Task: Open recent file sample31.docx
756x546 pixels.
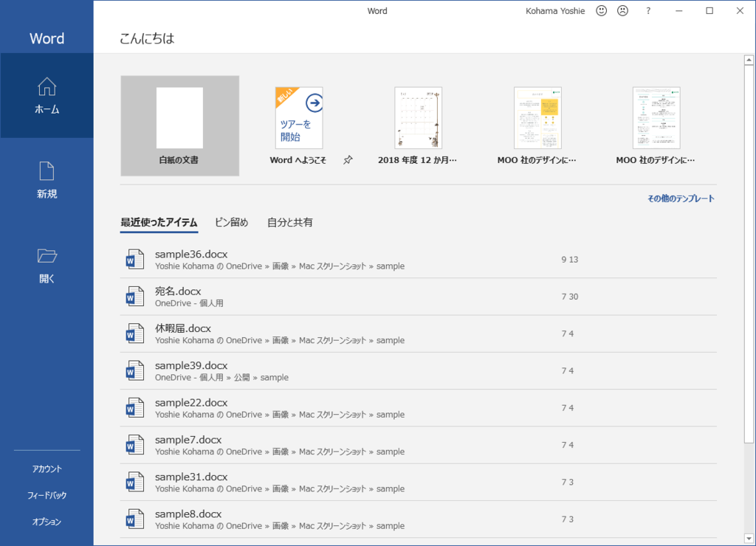Action: pos(419,482)
